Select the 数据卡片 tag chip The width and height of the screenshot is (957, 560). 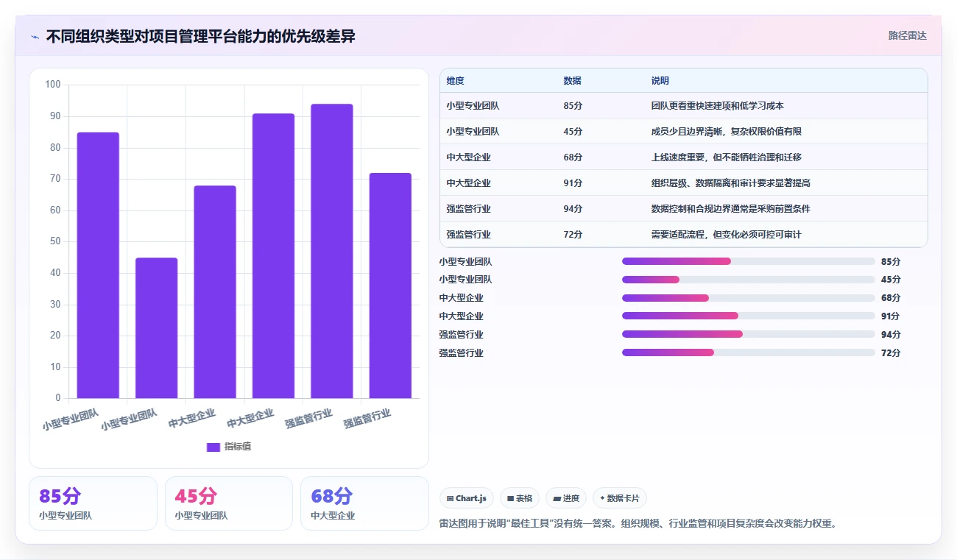click(x=620, y=498)
